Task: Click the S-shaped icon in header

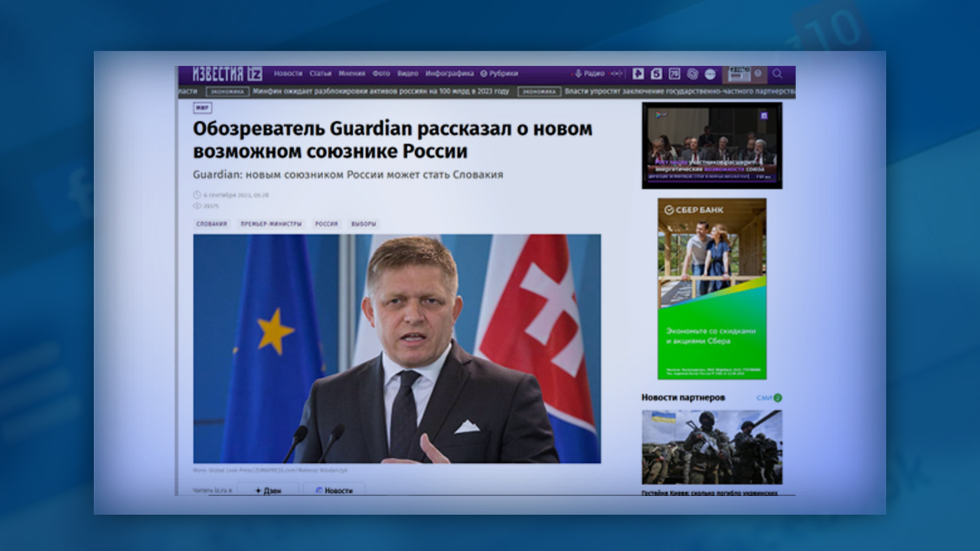Action: (656, 73)
